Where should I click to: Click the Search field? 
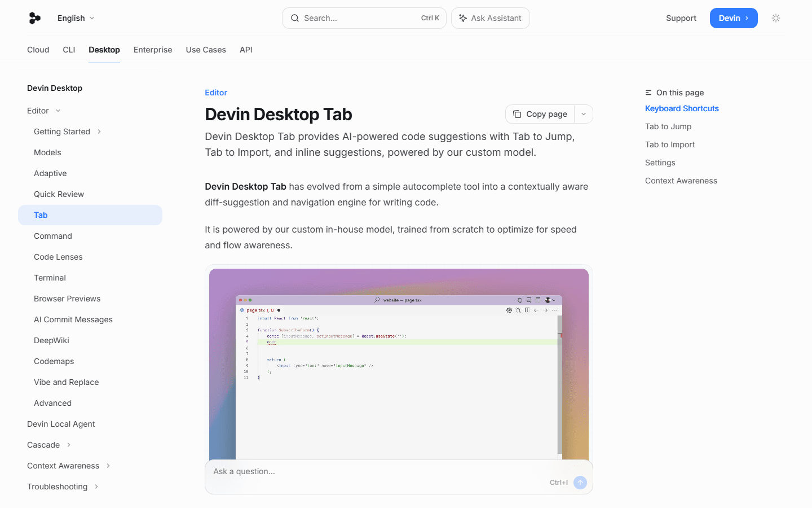tap(364, 18)
